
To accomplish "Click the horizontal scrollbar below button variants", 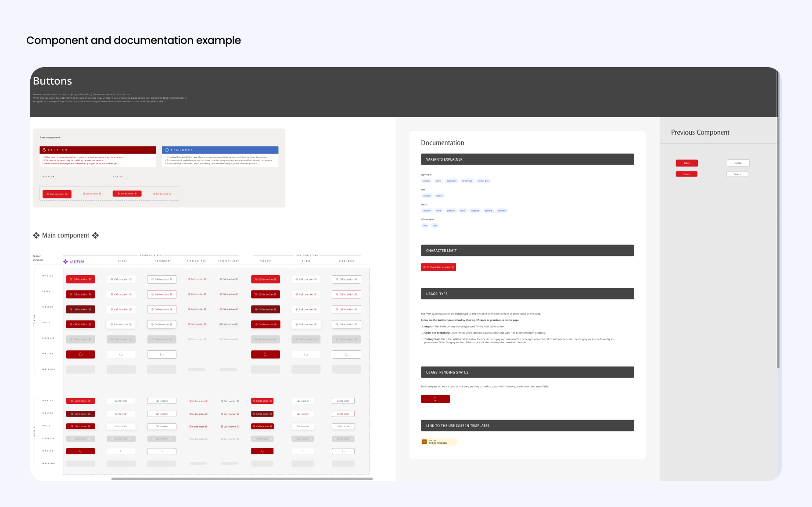I will 242,479.
